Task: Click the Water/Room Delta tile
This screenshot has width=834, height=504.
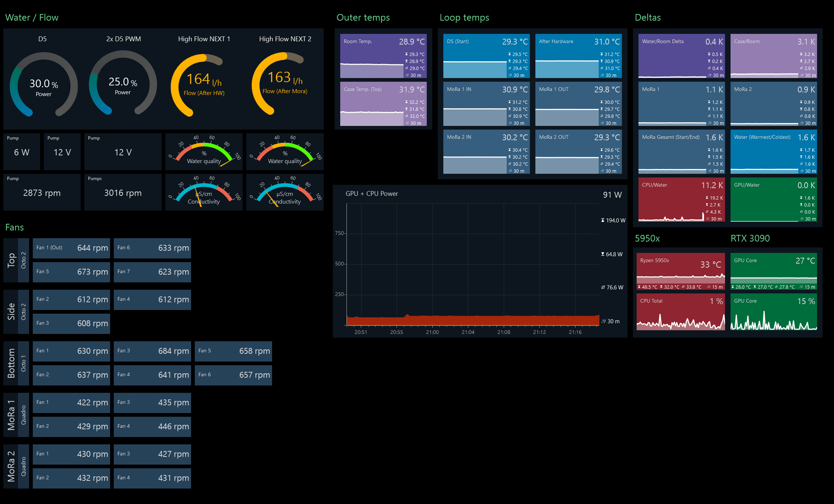Action: tap(682, 56)
